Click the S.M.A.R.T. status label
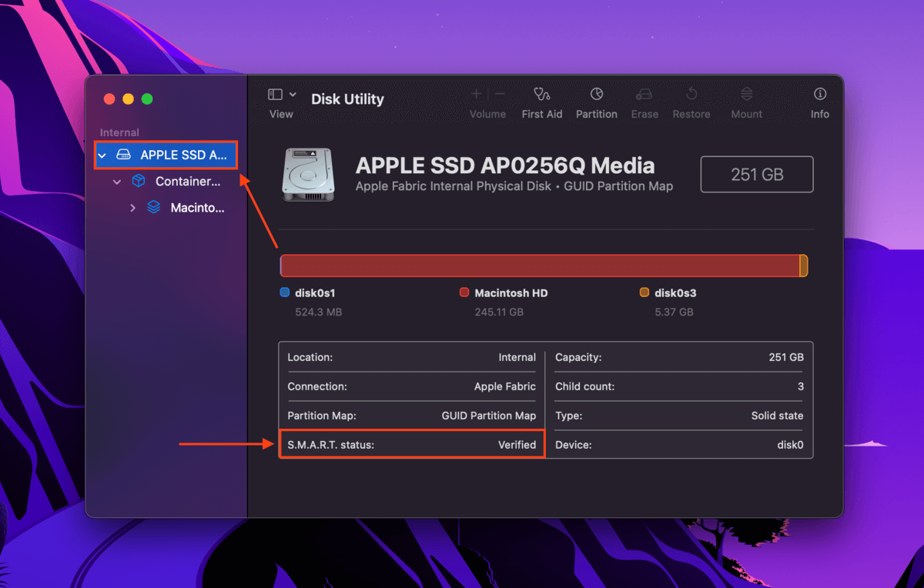Viewport: 924px width, 588px height. click(x=330, y=445)
